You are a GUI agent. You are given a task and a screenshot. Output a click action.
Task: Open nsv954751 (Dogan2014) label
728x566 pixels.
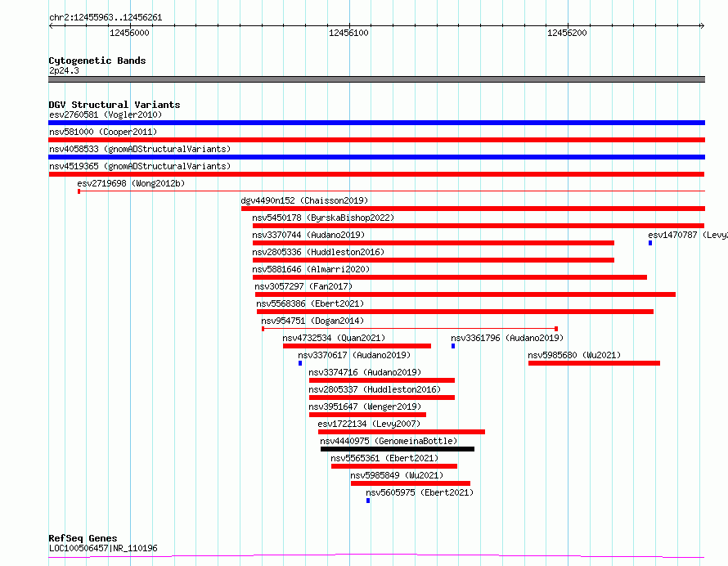coord(312,321)
